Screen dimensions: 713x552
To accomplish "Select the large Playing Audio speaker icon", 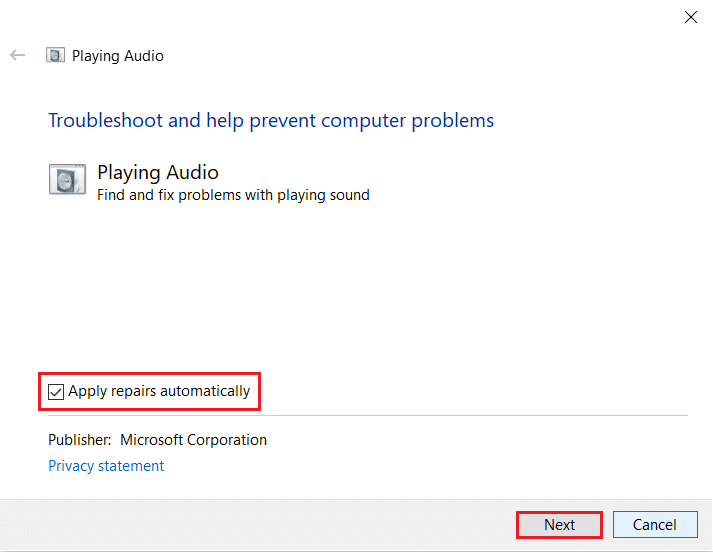I will click(67, 179).
